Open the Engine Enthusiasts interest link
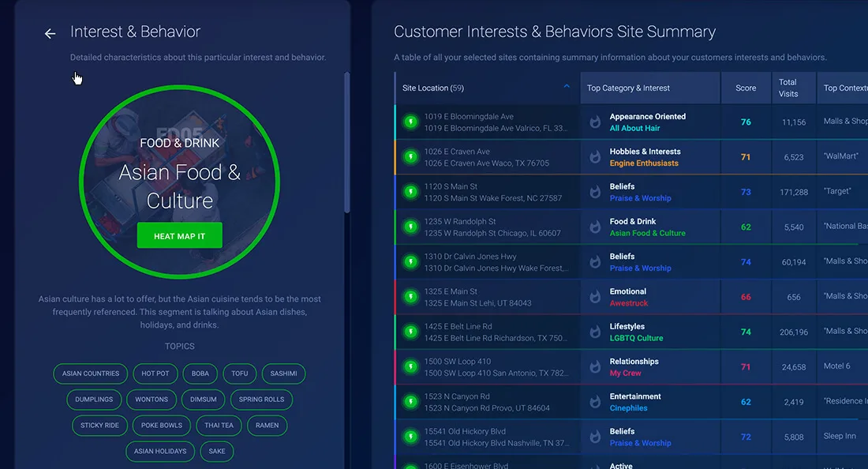The height and width of the screenshot is (469, 868). (x=644, y=163)
